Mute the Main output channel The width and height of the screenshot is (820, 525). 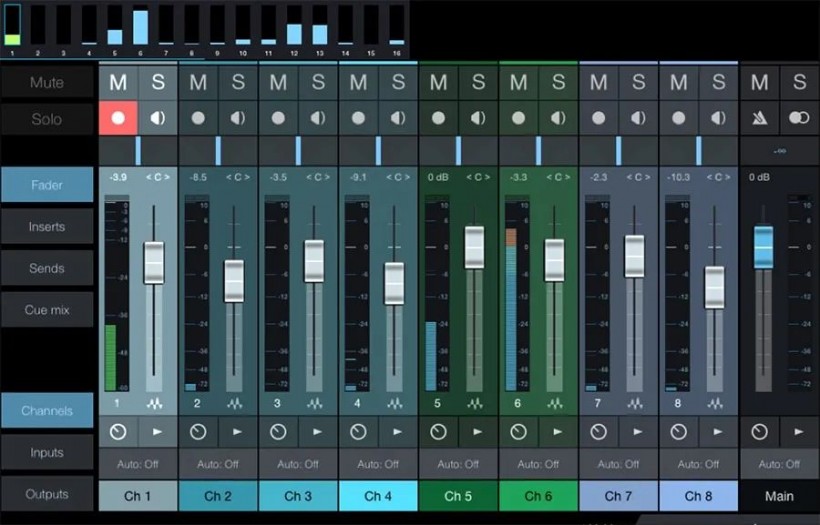(x=759, y=82)
